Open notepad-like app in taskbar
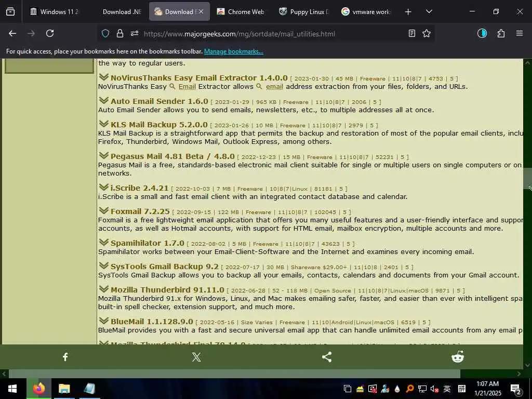This screenshot has width=532, height=399. click(x=89, y=389)
